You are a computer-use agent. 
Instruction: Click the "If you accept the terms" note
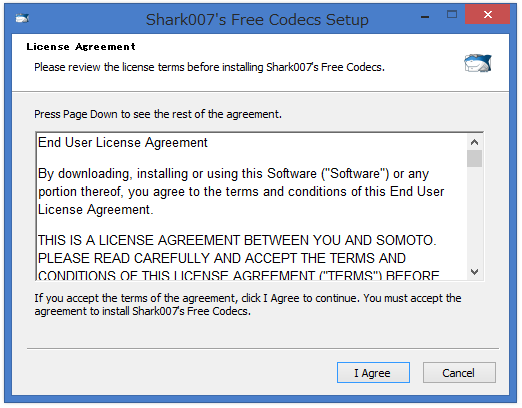click(248, 305)
